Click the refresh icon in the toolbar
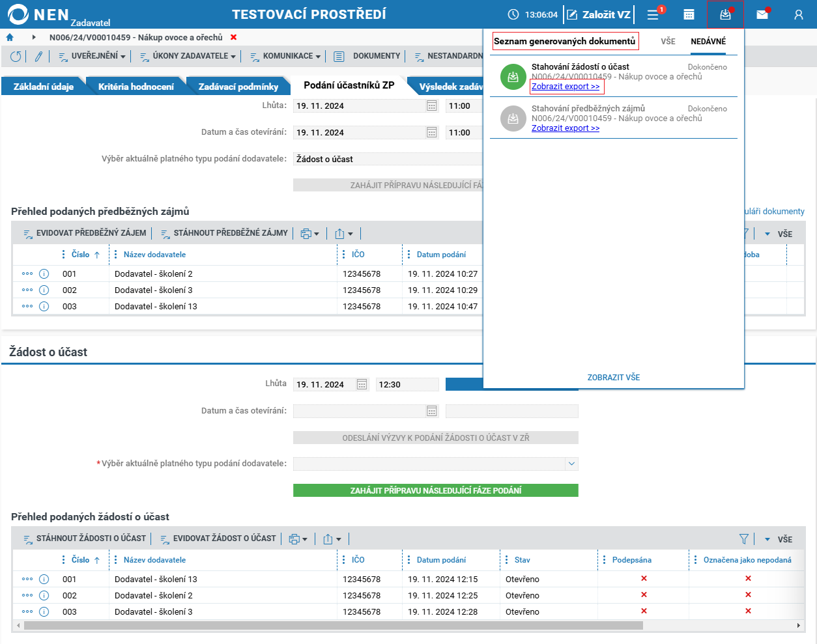 pos(16,57)
